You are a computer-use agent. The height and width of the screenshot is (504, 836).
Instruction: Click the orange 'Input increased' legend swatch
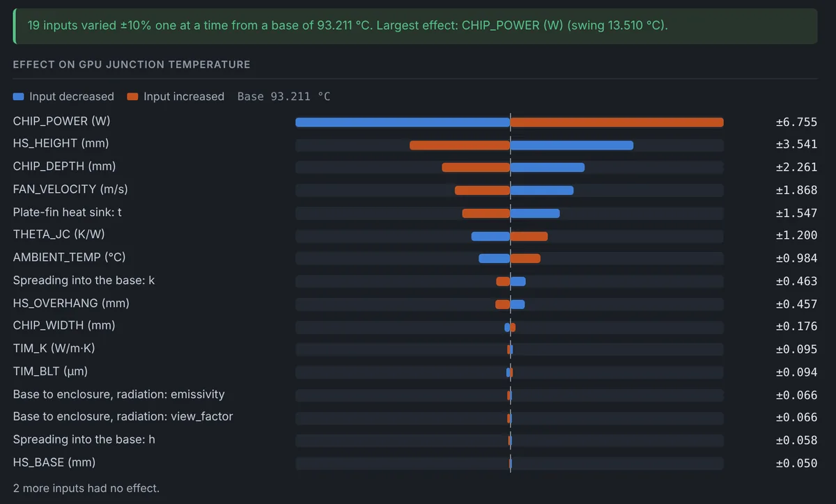coord(133,97)
